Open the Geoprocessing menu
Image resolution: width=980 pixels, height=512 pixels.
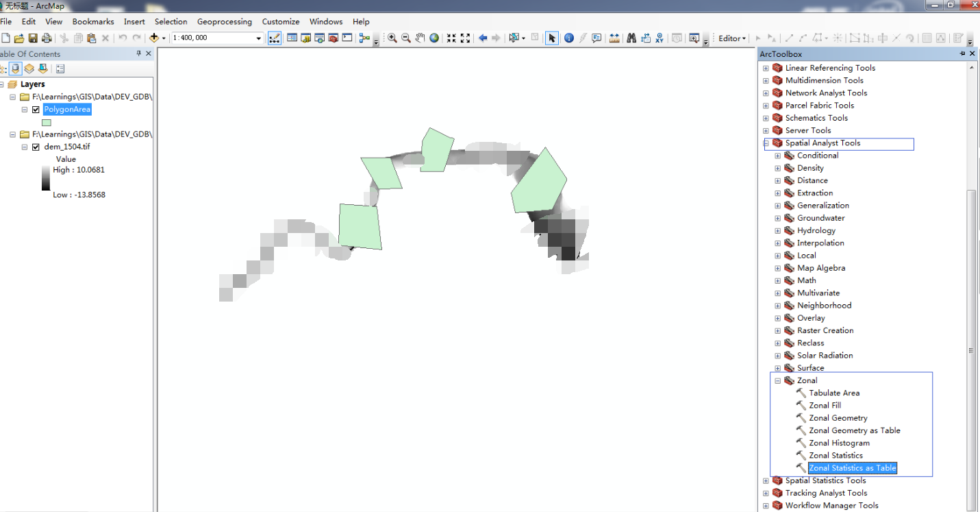225,22
